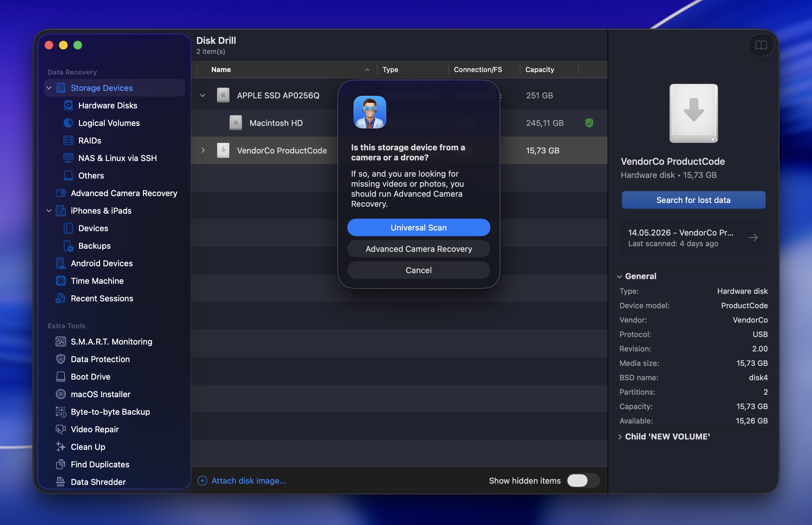Click the S.M.A.R.T. Monitoring icon

point(61,341)
